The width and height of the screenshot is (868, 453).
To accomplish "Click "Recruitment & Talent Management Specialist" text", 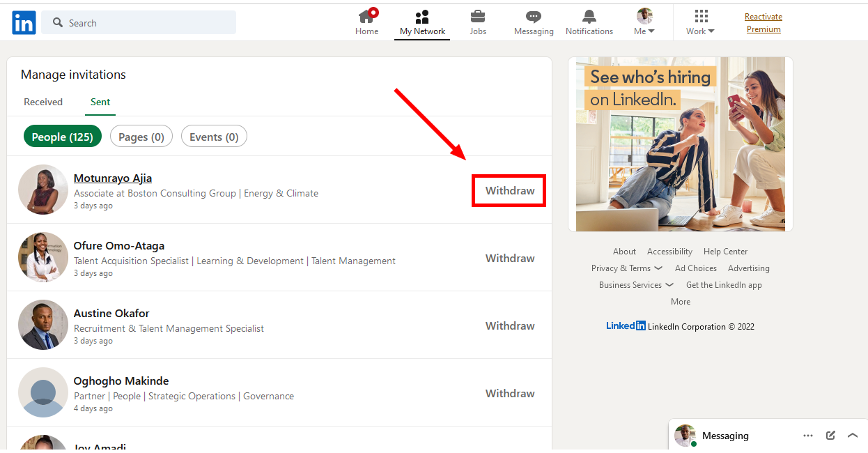I will point(169,329).
